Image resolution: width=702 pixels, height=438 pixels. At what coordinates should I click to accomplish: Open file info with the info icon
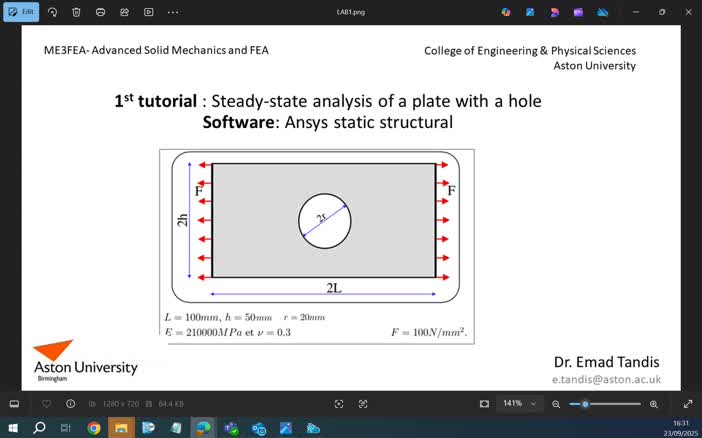(x=70, y=404)
